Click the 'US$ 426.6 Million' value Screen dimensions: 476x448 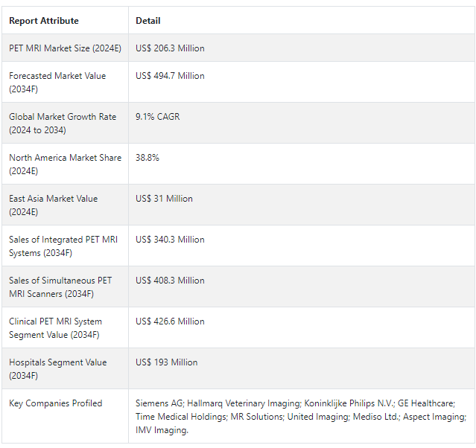tap(170, 321)
